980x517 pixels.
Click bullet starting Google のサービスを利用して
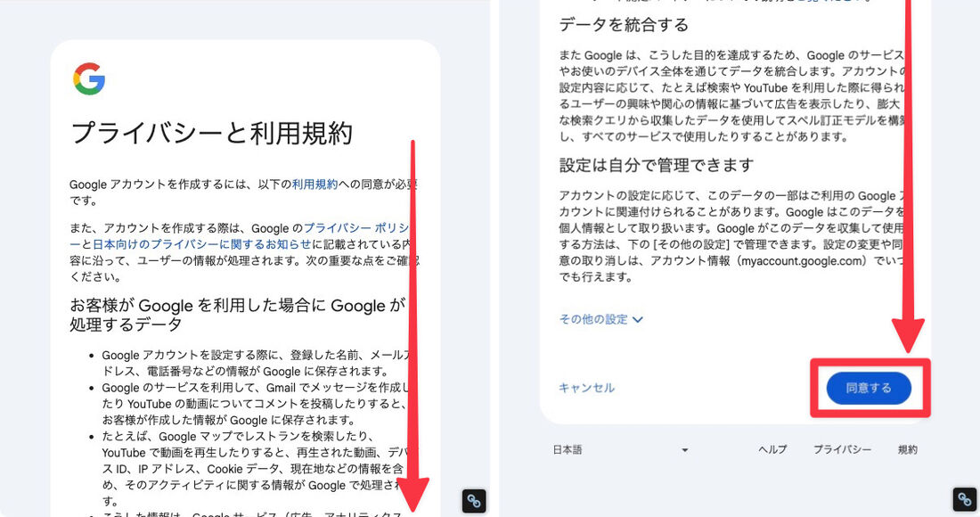point(257,404)
